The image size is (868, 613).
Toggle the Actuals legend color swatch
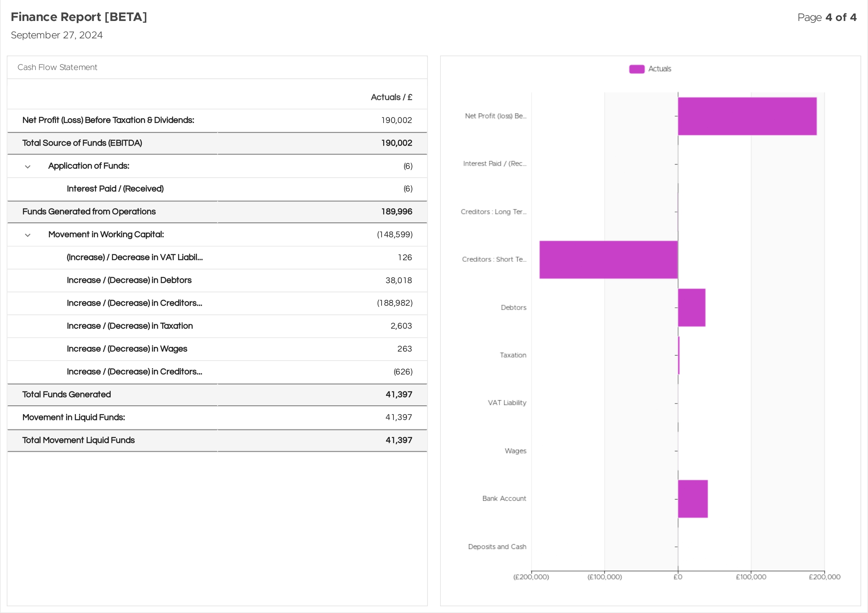[x=637, y=69]
